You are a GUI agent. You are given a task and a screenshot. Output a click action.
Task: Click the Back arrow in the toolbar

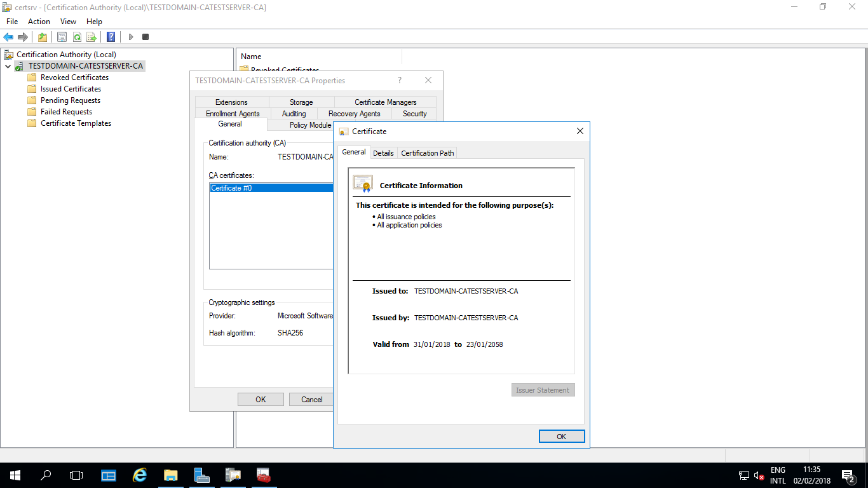click(8, 37)
